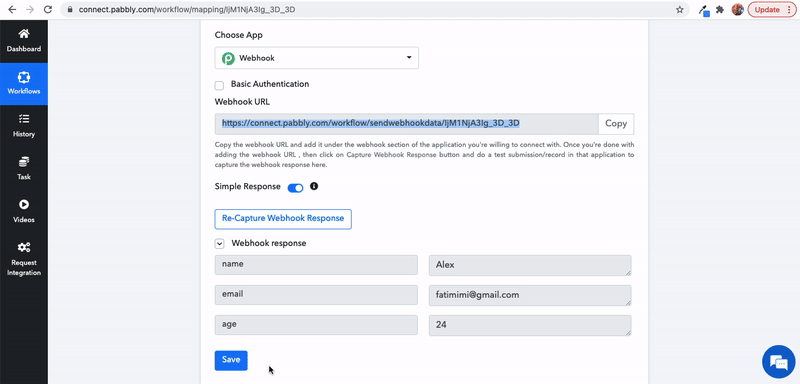
Task: Click the Simple Response info icon
Action: click(314, 186)
